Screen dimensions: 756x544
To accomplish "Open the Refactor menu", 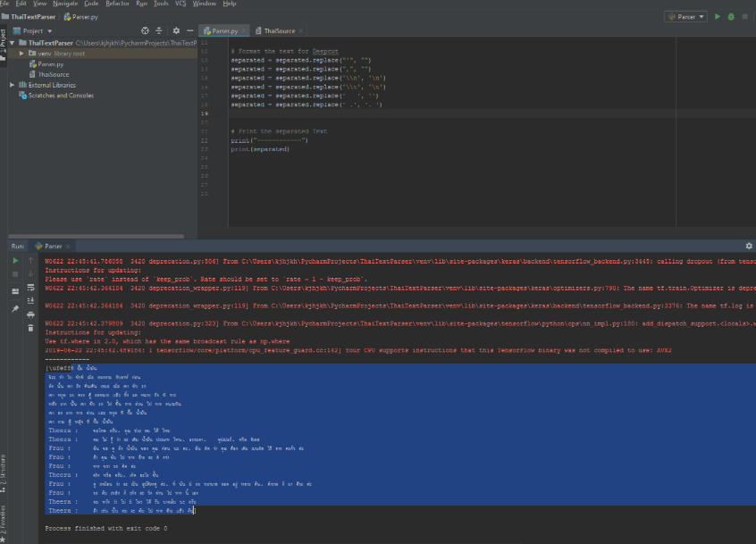I will coord(117,4).
